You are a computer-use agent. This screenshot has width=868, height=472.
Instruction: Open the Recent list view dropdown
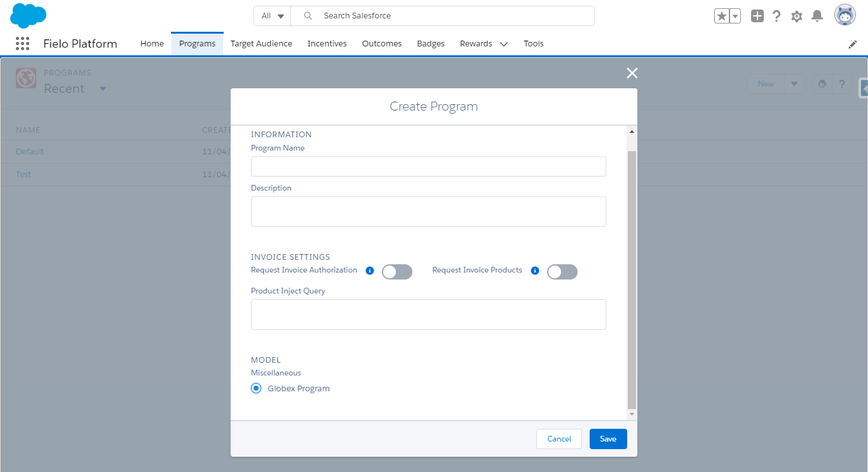(x=103, y=89)
